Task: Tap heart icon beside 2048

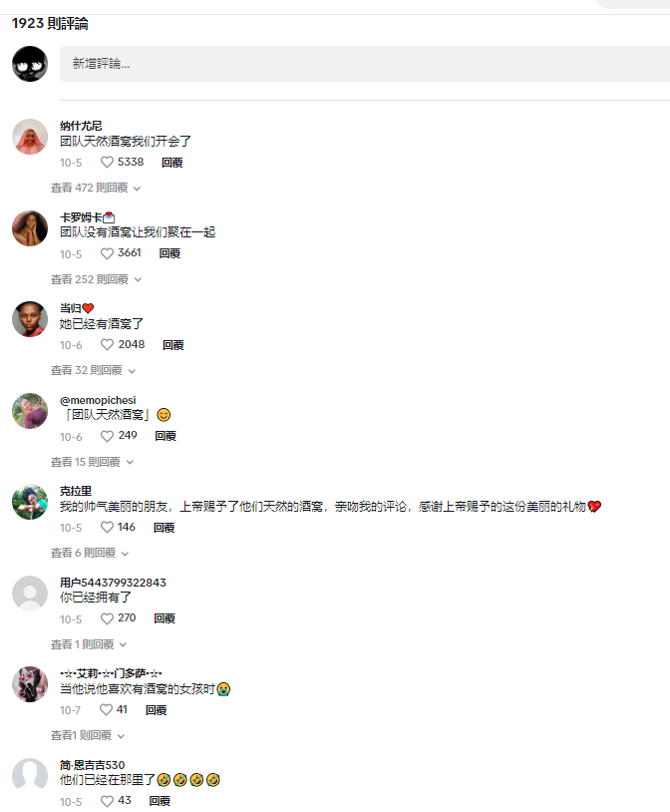Action: (x=107, y=345)
